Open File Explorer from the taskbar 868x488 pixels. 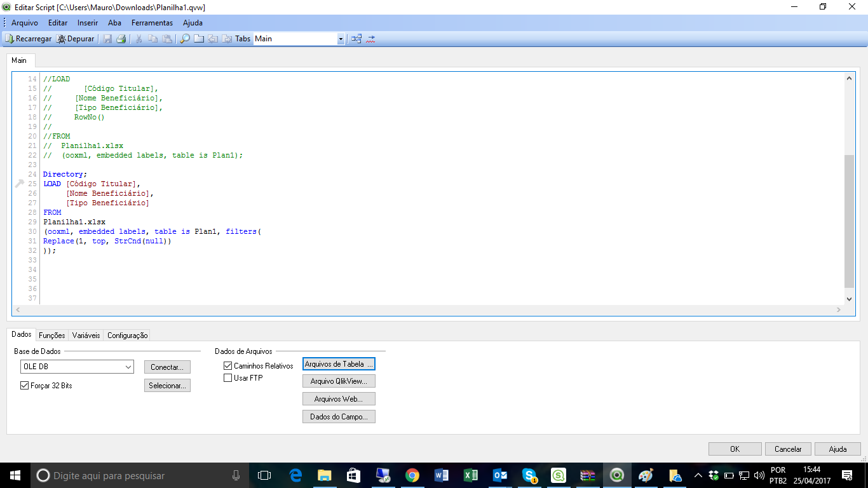(325, 475)
